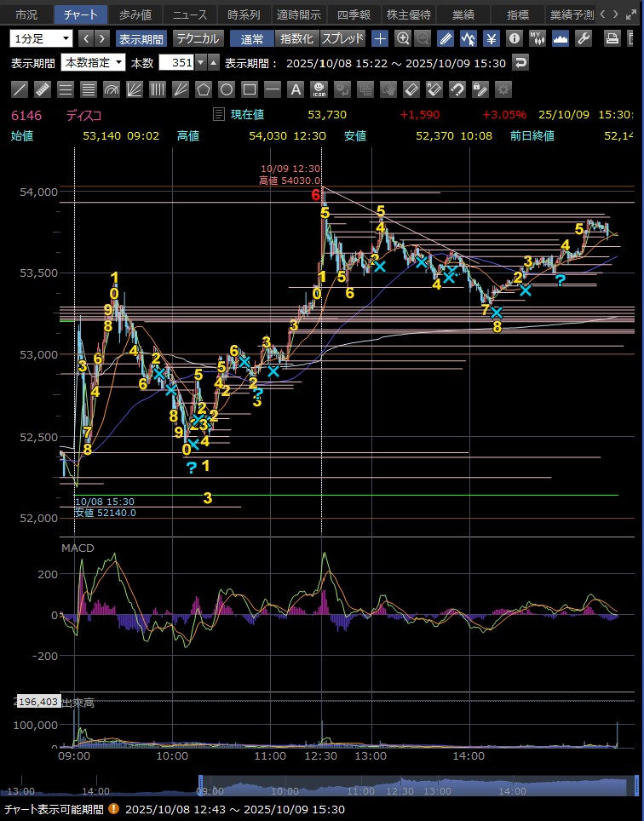The image size is (644, 821).
Task: Open the print chart icon
Action: (x=612, y=38)
